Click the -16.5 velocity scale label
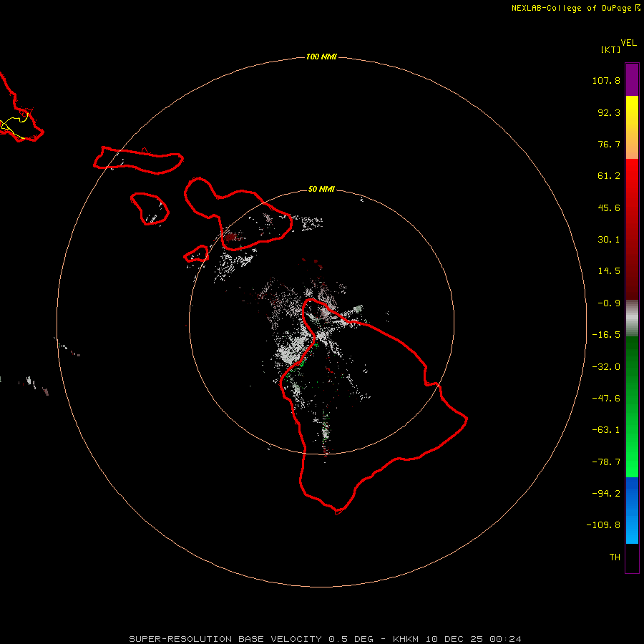The height and width of the screenshot is (644, 644). [x=606, y=335]
